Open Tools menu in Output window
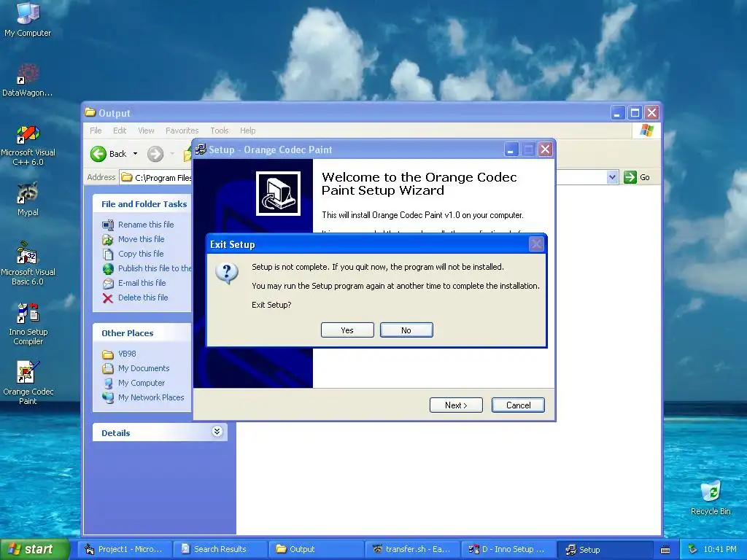 click(x=220, y=131)
